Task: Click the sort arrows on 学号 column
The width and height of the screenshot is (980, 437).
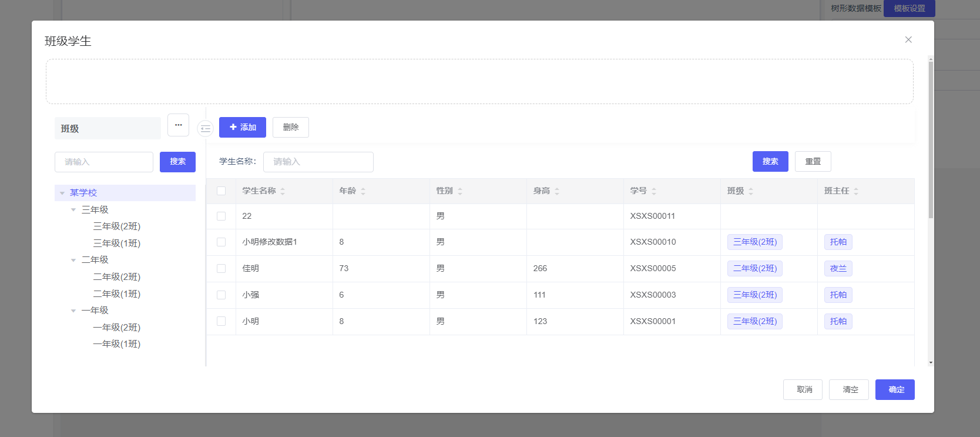Action: pos(654,191)
